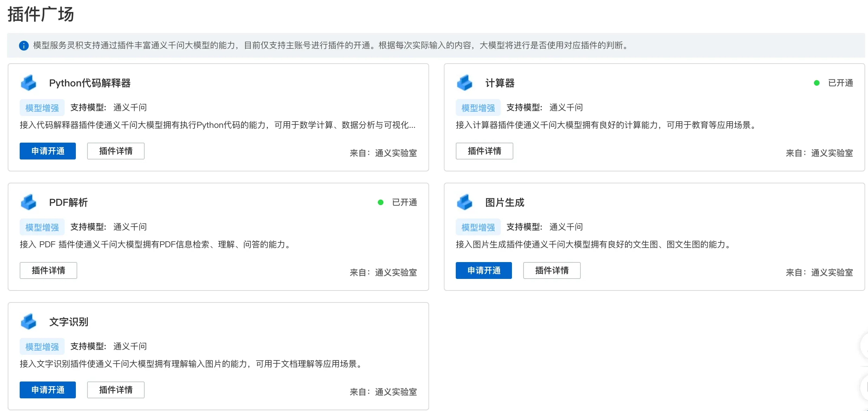
Task: Click 申请开通 on the 图片生成 card
Action: click(x=484, y=270)
